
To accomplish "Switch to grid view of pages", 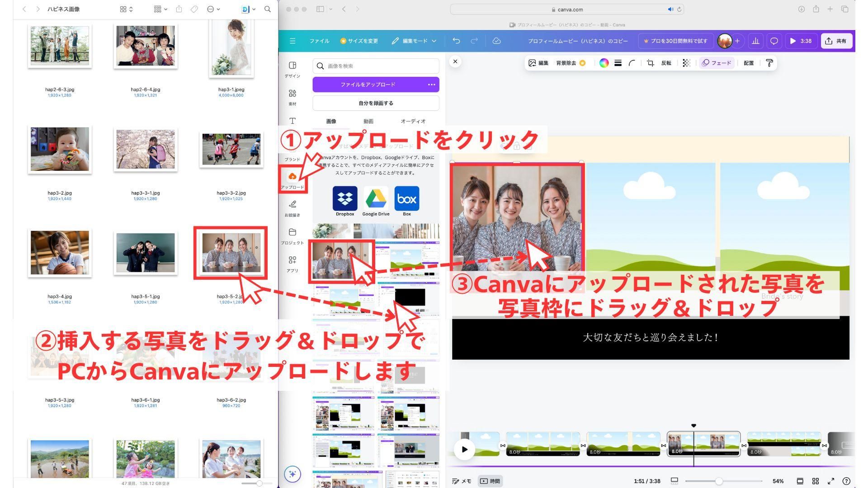I will click(816, 481).
